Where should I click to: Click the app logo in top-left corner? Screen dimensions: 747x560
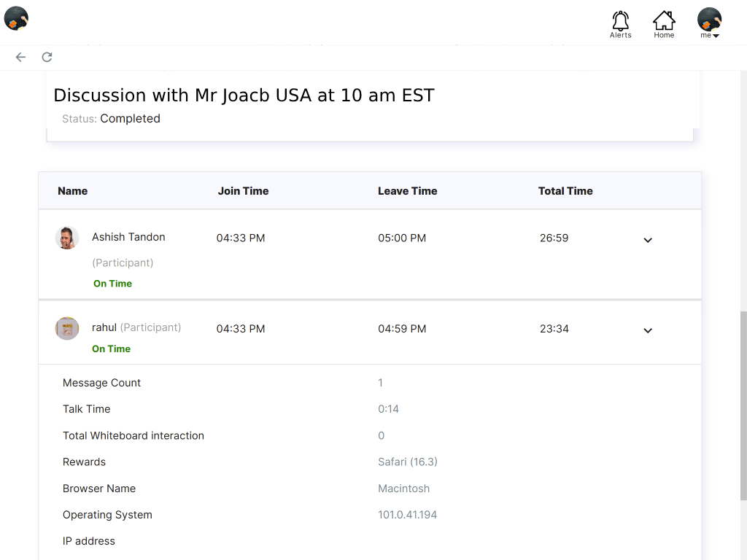pyautogui.click(x=16, y=18)
